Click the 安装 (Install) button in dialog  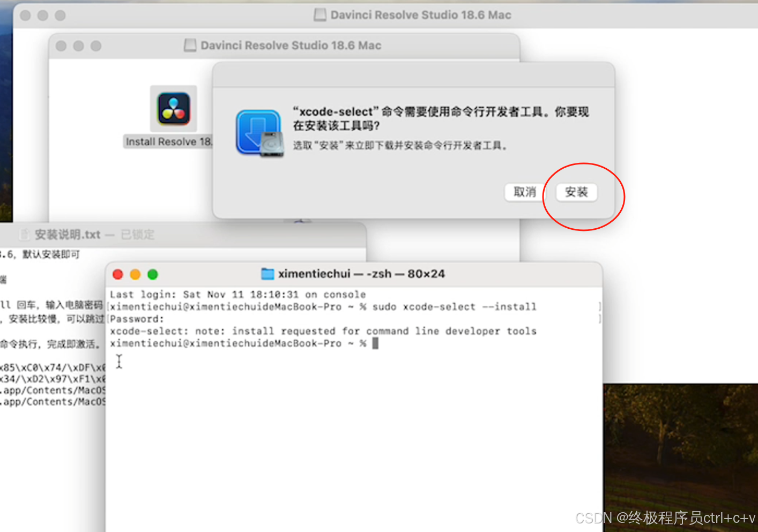(576, 192)
